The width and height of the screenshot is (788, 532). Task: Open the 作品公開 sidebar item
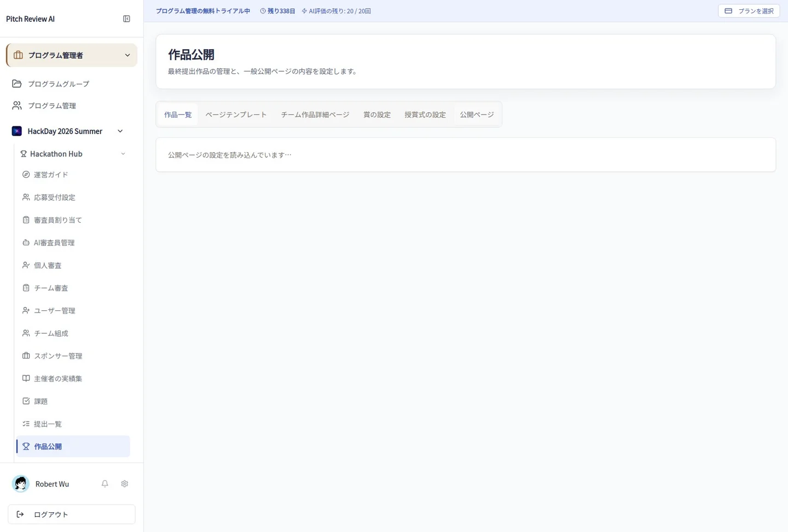point(73,447)
